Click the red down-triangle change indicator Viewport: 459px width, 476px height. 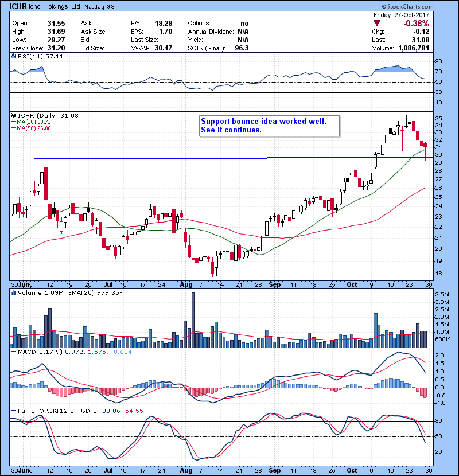tap(377, 24)
